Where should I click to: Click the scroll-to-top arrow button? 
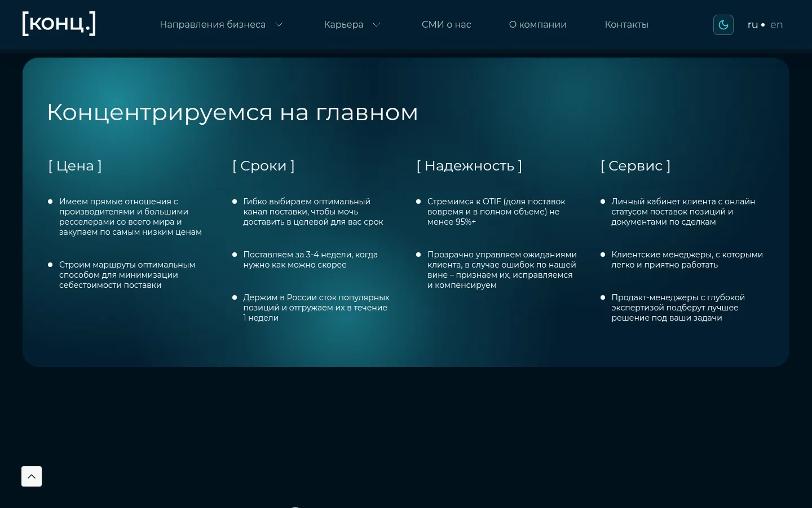(x=32, y=476)
